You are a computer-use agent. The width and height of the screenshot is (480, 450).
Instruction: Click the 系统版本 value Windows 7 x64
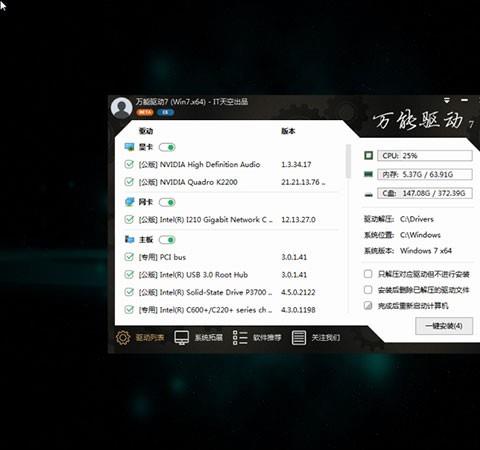pos(426,251)
